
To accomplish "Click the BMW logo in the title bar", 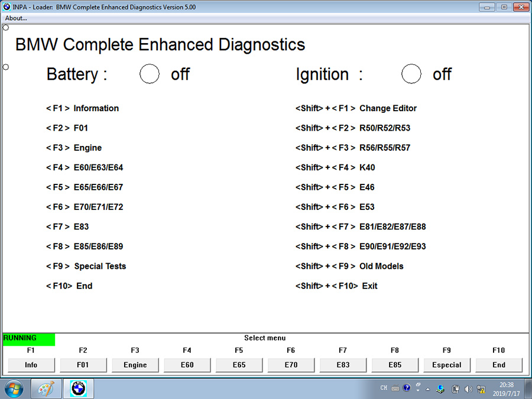I will (x=7, y=7).
